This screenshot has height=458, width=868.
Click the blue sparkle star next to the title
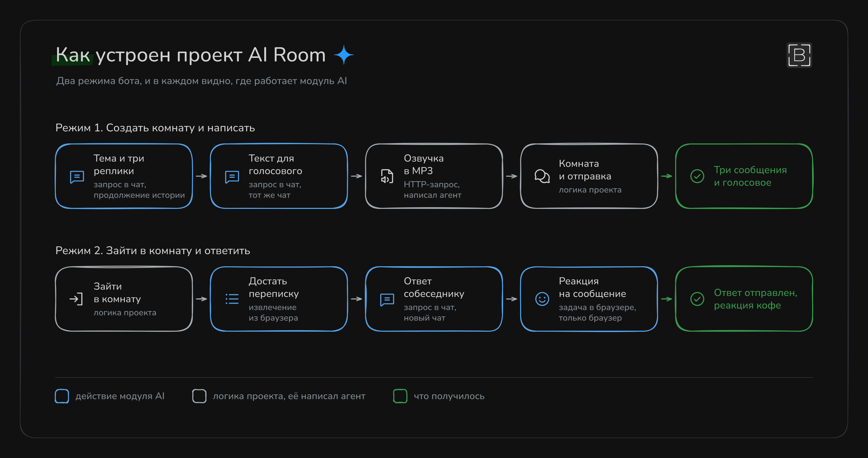pyautogui.click(x=344, y=55)
